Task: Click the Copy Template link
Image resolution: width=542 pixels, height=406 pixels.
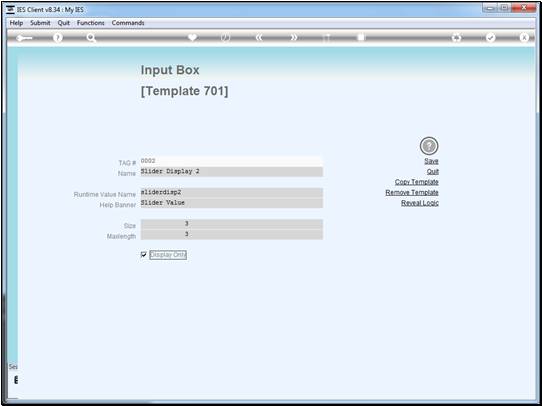Action: [417, 182]
